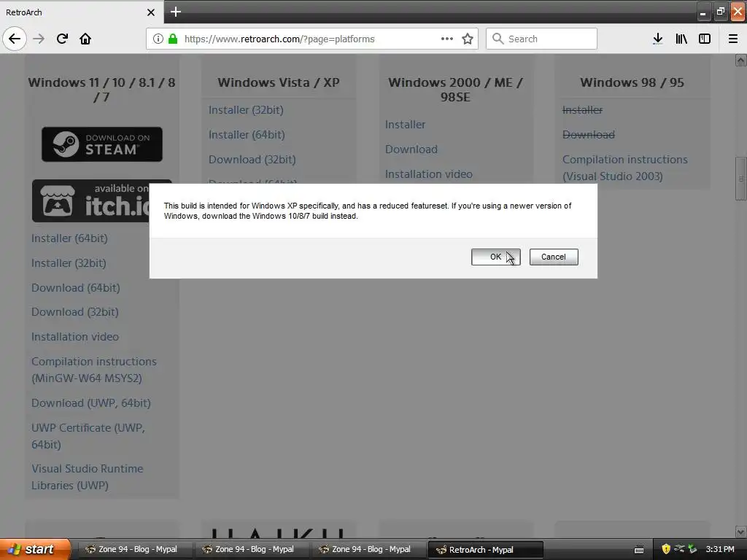Open Compilation instructions (MinGW-W64 MSYS2)
Screen dimensions: 747x560
[94, 370]
